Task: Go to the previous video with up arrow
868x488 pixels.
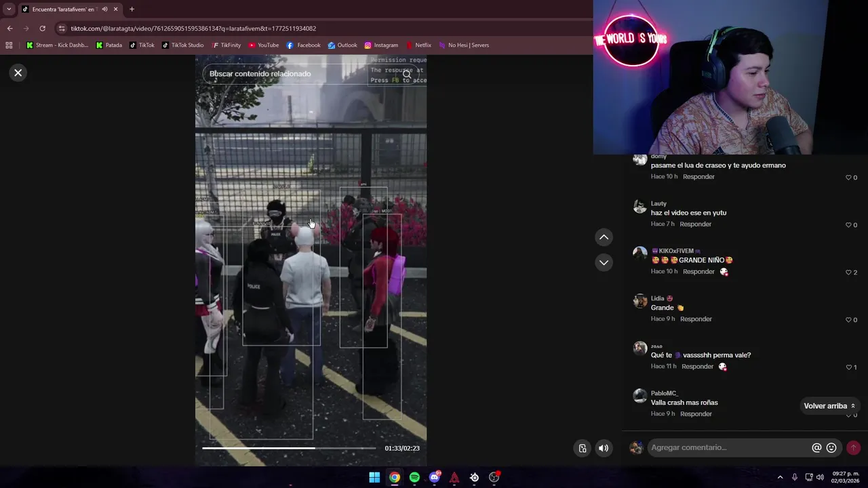Action: 604,237
